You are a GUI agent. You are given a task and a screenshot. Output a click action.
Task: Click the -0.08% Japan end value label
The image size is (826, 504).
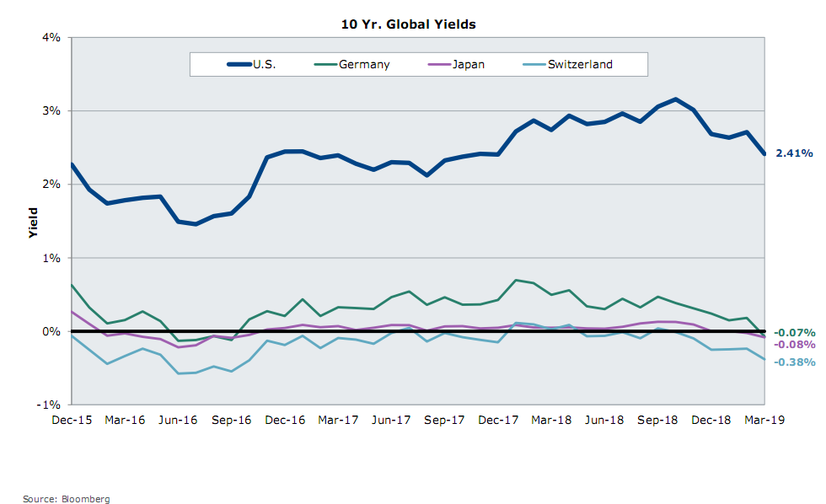coord(794,345)
